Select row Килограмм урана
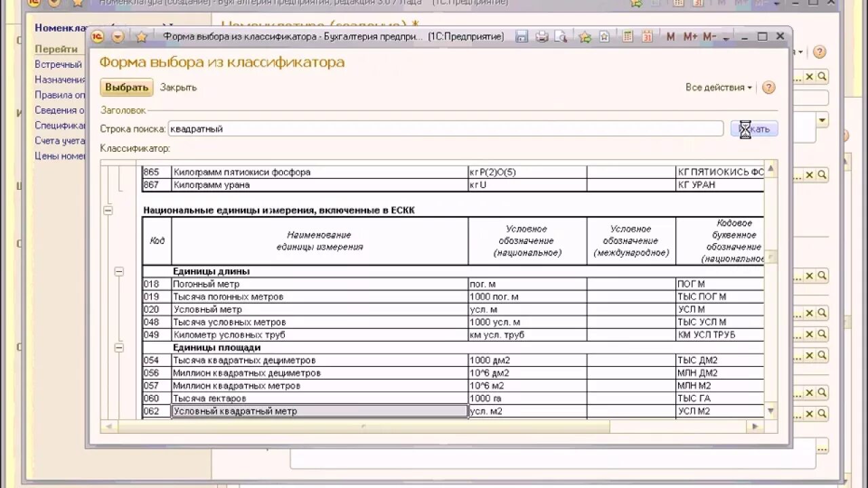 point(453,185)
